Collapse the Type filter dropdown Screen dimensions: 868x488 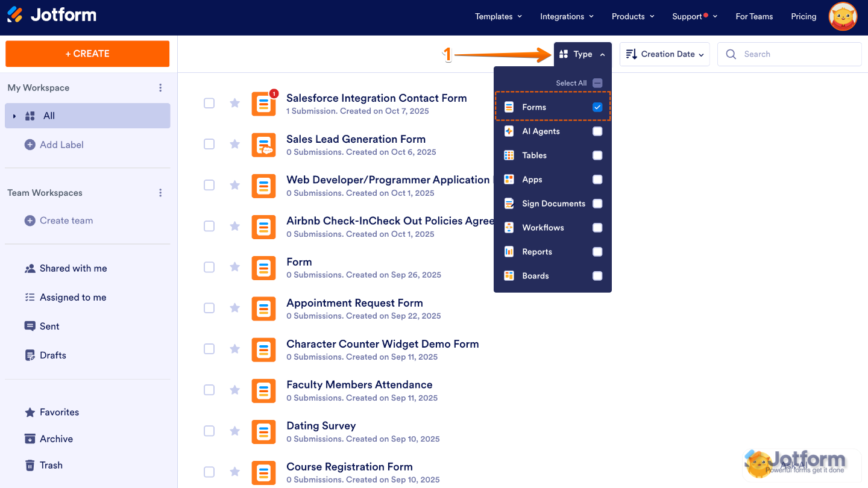[582, 54]
